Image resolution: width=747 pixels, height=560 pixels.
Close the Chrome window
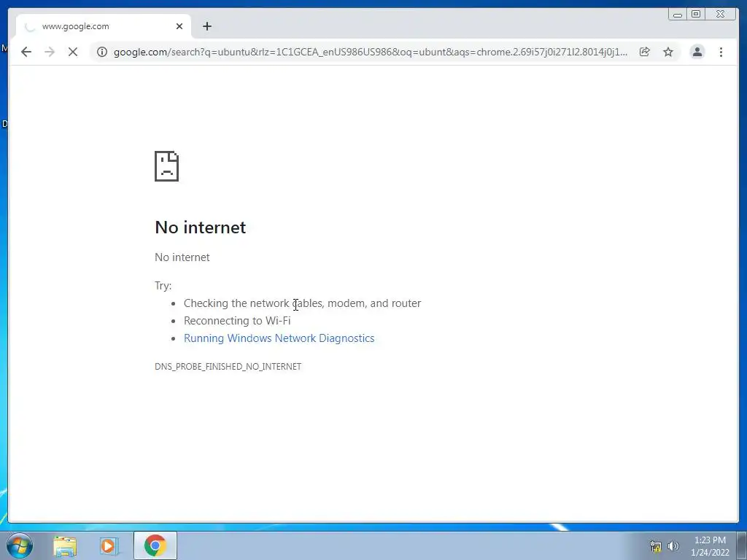click(x=721, y=15)
